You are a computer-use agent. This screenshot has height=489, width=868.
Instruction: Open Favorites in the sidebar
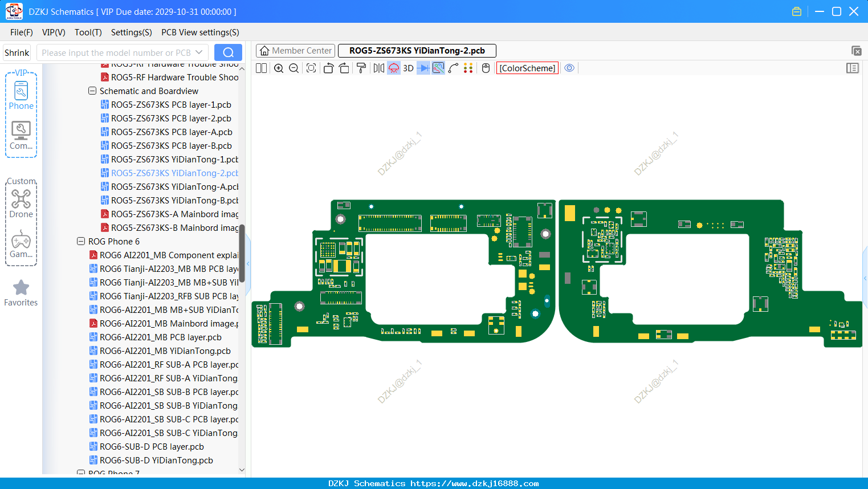coord(21,294)
